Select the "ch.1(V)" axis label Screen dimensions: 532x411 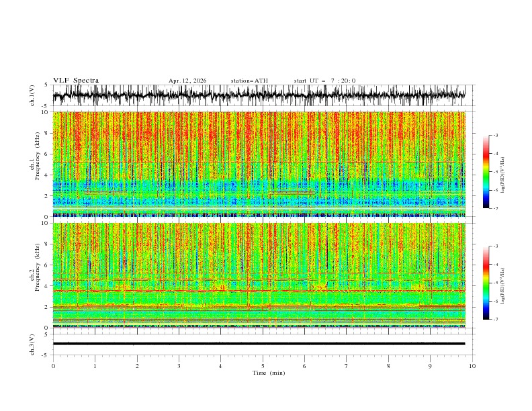pos(32,95)
